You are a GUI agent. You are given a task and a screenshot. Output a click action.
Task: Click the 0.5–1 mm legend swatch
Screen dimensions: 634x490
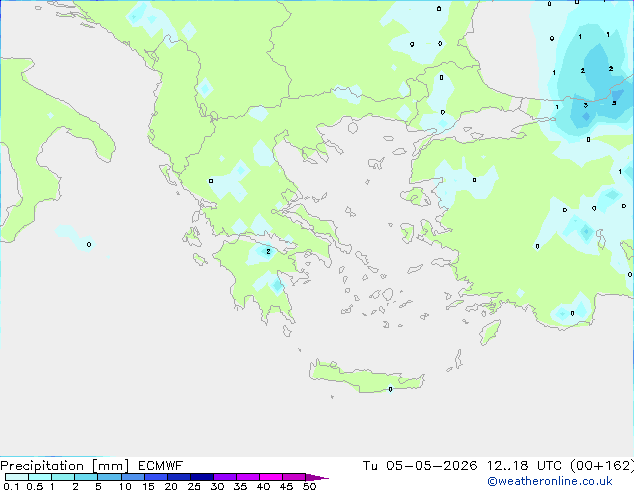[x=40, y=477]
